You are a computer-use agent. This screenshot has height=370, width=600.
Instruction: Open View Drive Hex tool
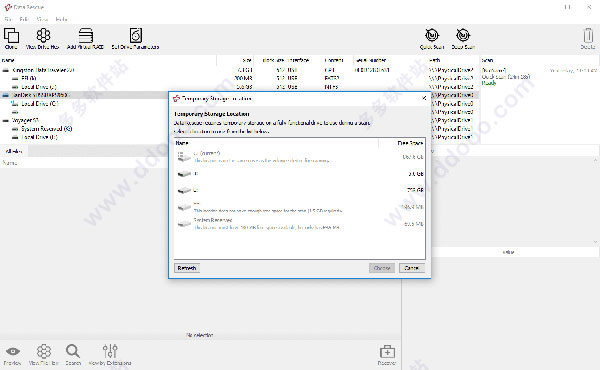pos(42,39)
